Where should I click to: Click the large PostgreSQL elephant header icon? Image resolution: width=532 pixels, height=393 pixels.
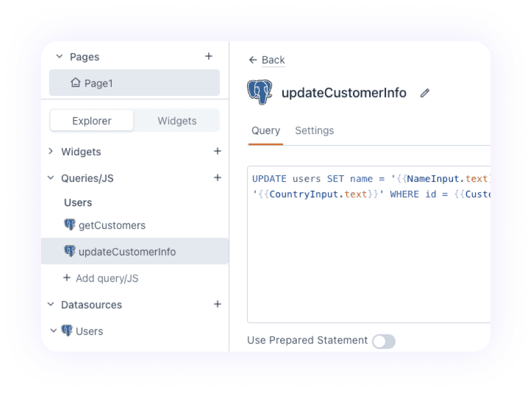click(x=260, y=93)
